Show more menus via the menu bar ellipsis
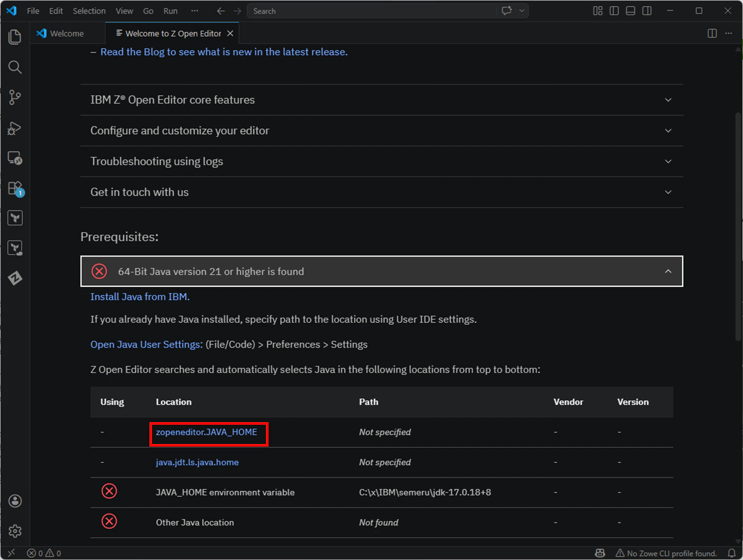743x560 pixels. click(195, 11)
